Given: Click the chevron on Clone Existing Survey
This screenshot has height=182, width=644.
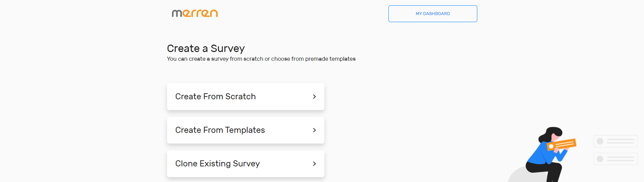Looking at the screenshot, I should pyautogui.click(x=314, y=164).
